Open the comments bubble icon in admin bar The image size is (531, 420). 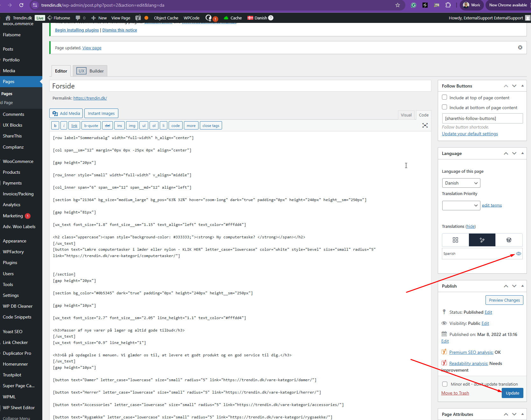tap(78, 18)
